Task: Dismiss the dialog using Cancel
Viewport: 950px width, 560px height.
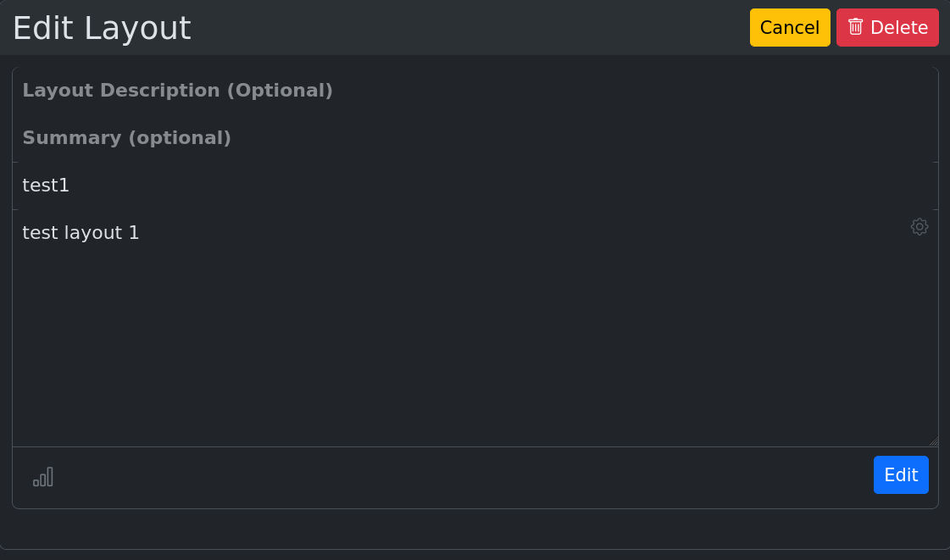Action: (789, 27)
